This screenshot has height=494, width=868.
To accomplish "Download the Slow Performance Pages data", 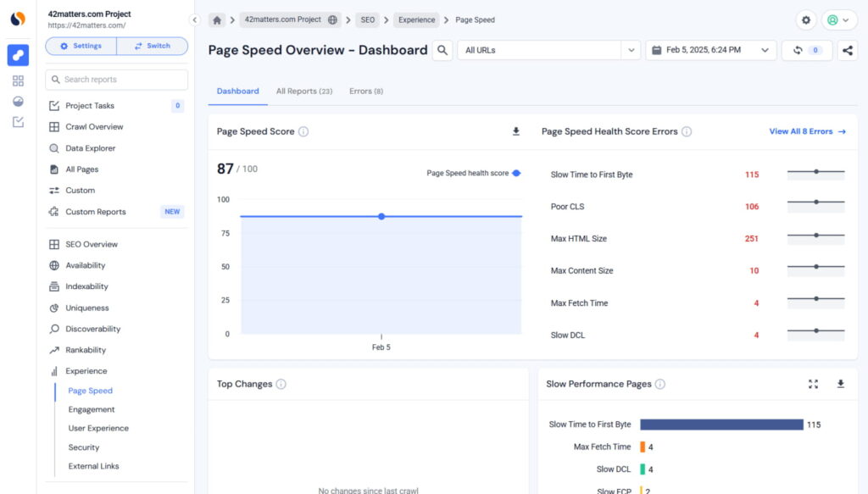I will 840,384.
